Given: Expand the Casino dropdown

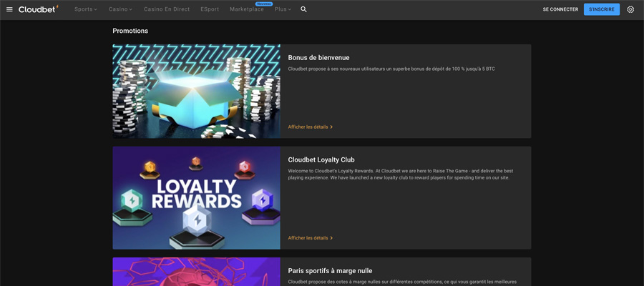Looking at the screenshot, I should pos(120,9).
